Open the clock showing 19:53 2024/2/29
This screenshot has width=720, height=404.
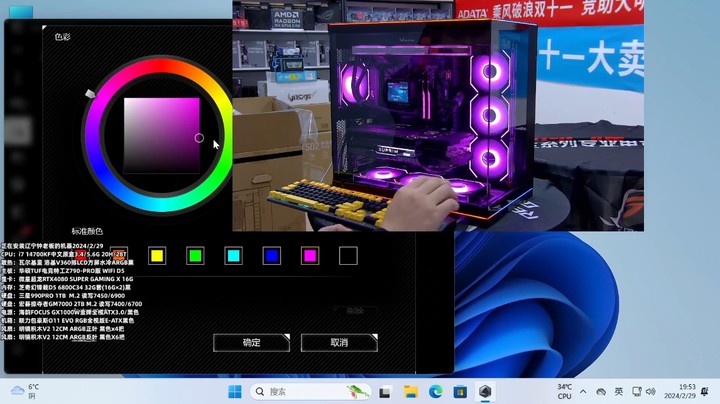(x=680, y=392)
